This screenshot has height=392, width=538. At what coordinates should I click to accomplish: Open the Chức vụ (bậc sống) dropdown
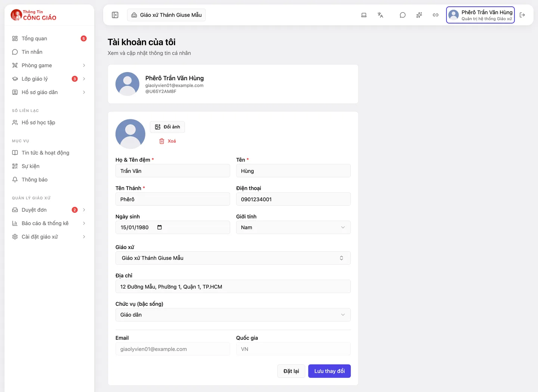coord(233,315)
